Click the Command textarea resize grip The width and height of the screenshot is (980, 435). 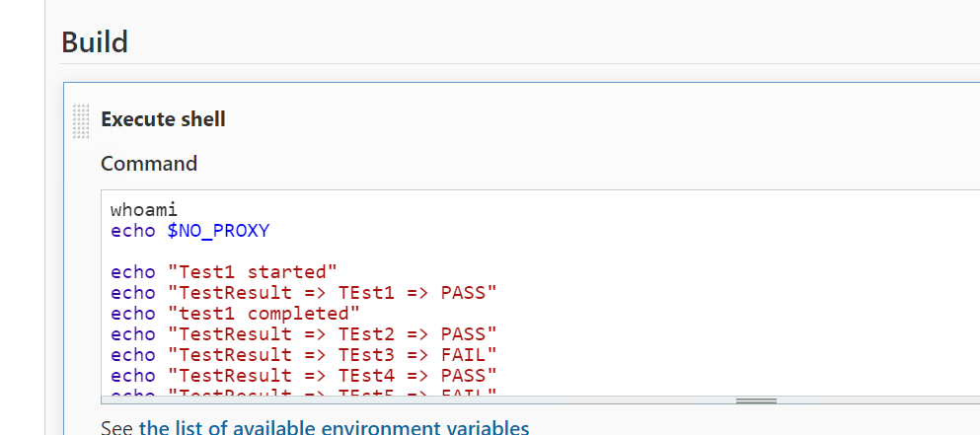coord(756,400)
